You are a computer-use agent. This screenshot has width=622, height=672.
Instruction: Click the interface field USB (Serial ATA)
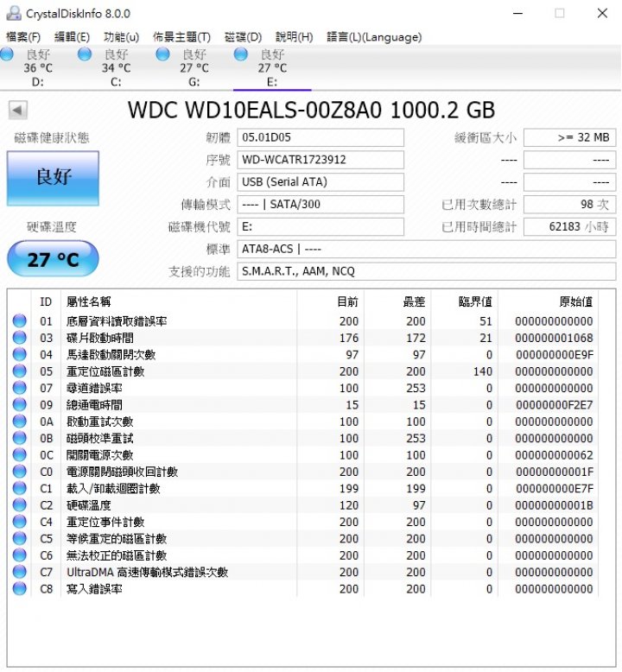[x=321, y=182]
